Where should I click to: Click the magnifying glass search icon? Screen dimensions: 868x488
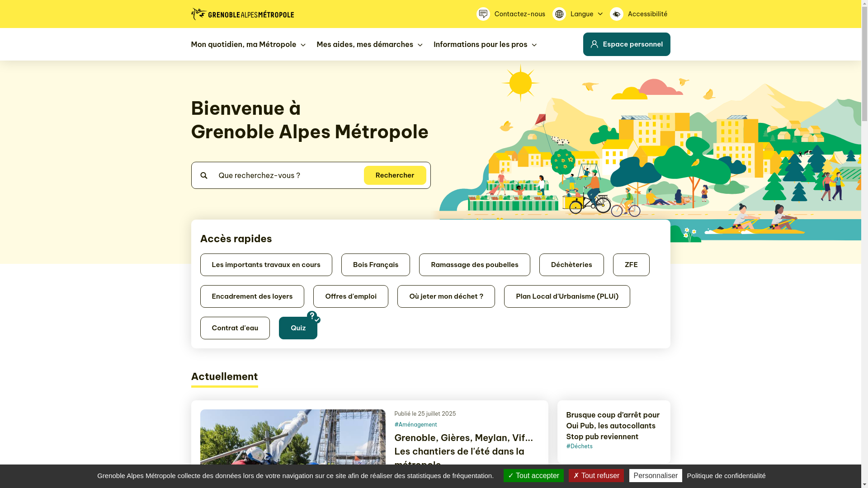click(204, 175)
